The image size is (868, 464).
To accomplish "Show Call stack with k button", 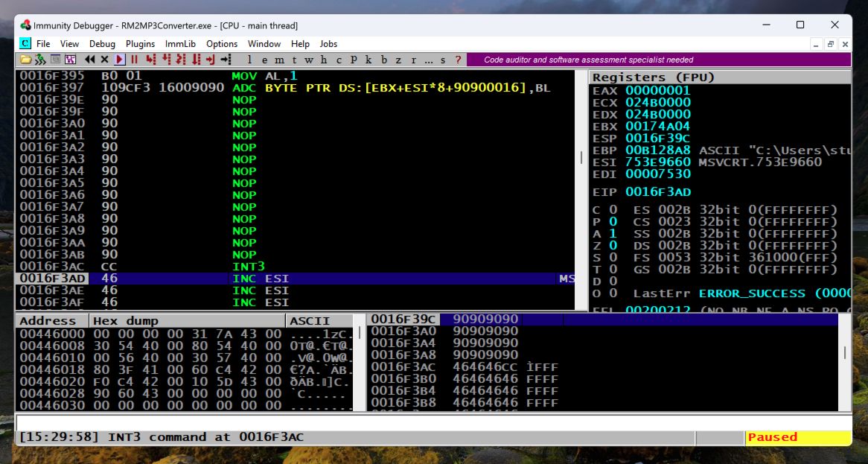I will pyautogui.click(x=368, y=60).
